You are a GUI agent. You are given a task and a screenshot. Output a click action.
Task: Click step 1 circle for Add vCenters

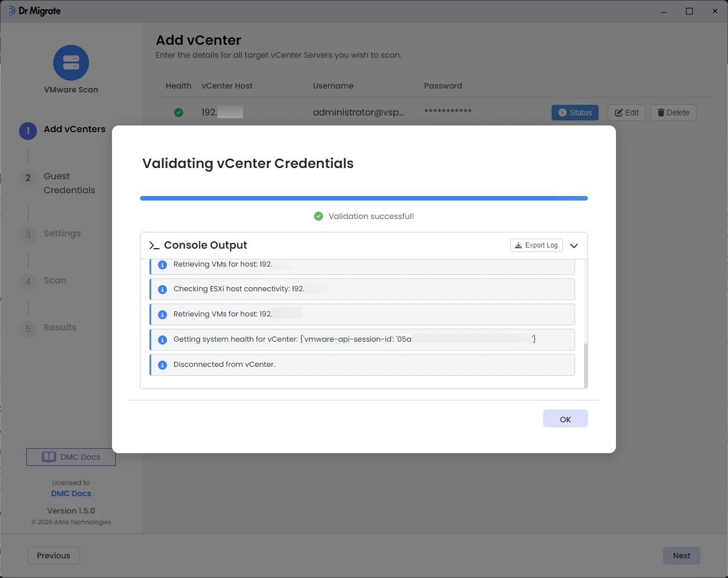coord(28,130)
